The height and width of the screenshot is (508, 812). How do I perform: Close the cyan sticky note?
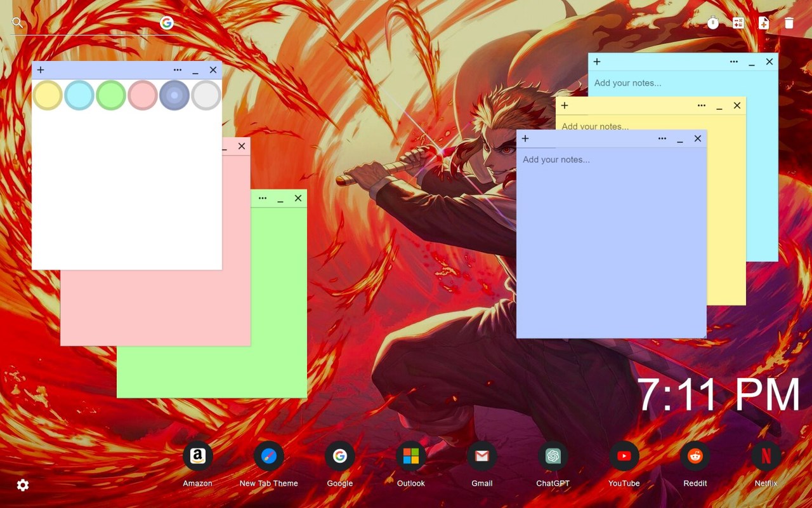point(769,62)
